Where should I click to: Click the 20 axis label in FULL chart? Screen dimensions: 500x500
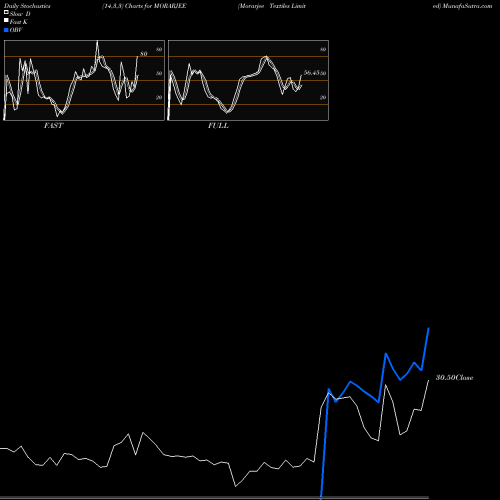[x=323, y=97]
